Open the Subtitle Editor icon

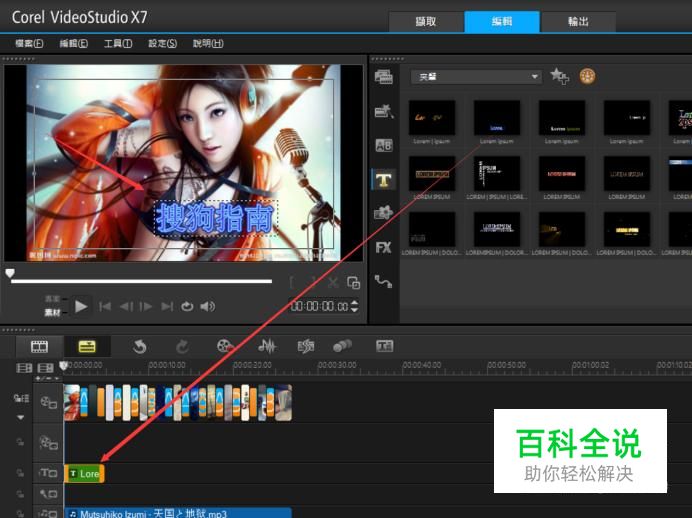[x=384, y=346]
